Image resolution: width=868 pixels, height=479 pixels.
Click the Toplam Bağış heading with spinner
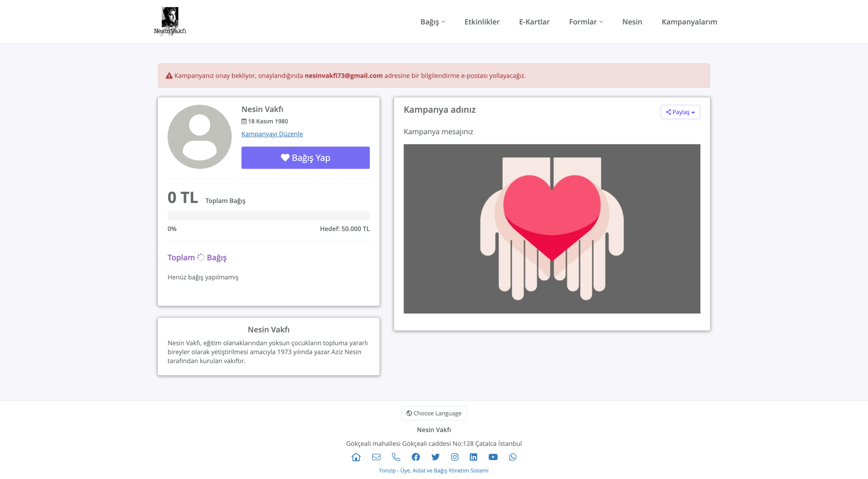point(197,257)
